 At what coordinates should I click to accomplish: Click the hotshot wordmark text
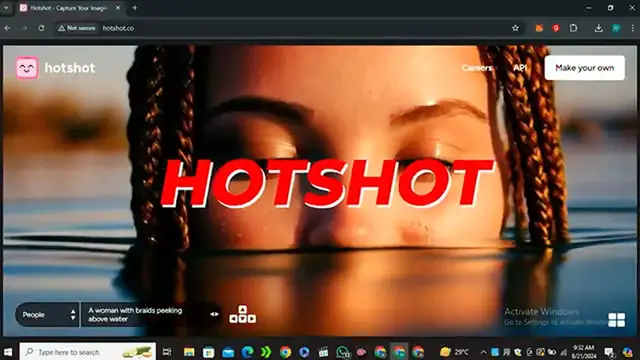pos(70,68)
